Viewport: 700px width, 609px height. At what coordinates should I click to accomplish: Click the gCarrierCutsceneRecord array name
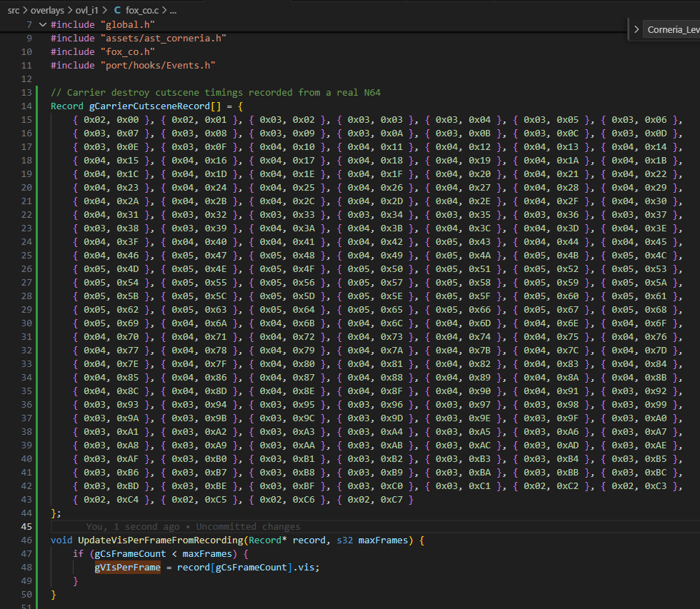(149, 106)
